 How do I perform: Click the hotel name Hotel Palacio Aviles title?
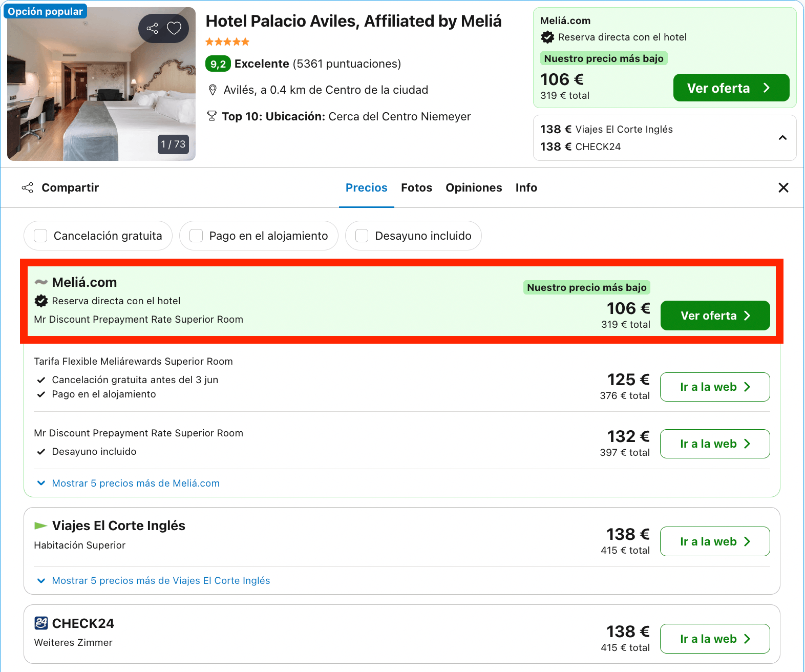pos(354,21)
